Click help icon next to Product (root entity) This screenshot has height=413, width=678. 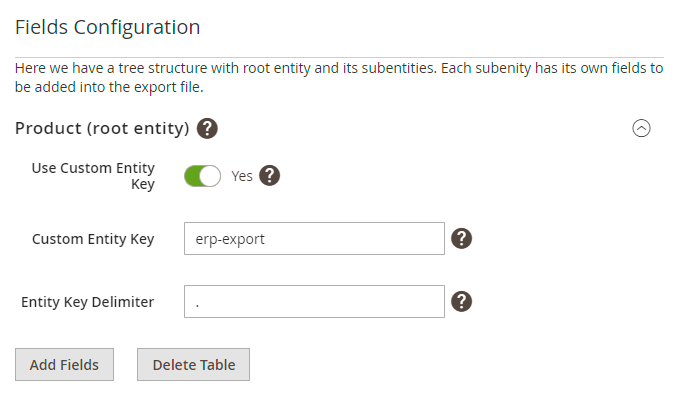click(208, 128)
